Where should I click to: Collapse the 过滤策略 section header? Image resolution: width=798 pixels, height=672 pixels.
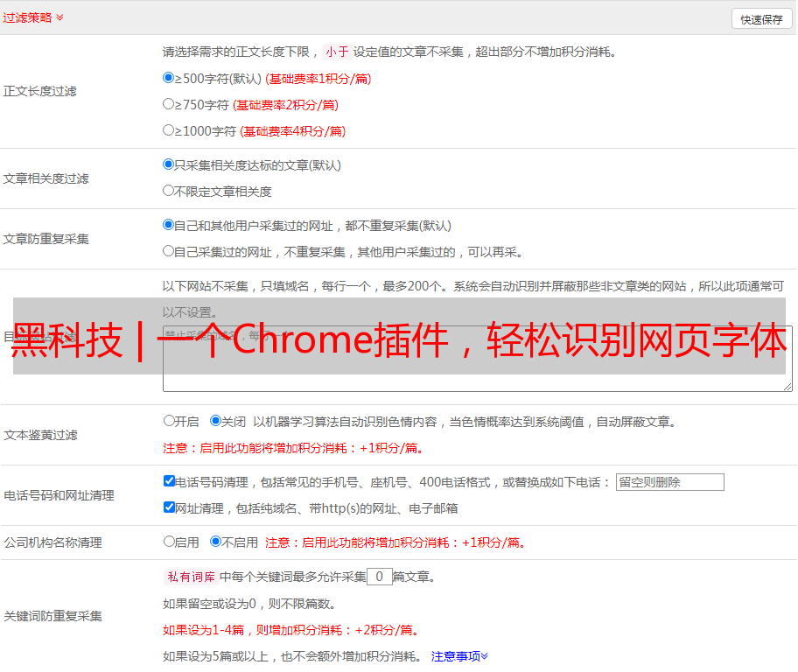click(33, 17)
